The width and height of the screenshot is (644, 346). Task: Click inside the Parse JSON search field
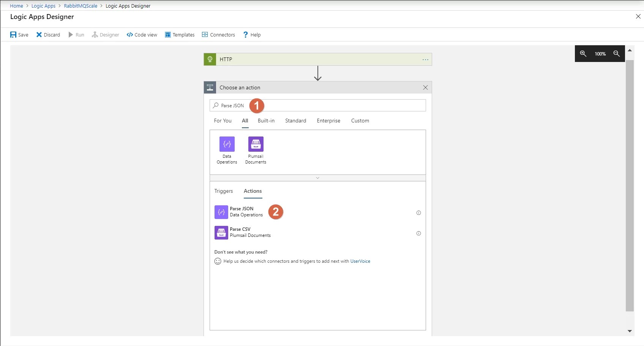click(x=318, y=105)
